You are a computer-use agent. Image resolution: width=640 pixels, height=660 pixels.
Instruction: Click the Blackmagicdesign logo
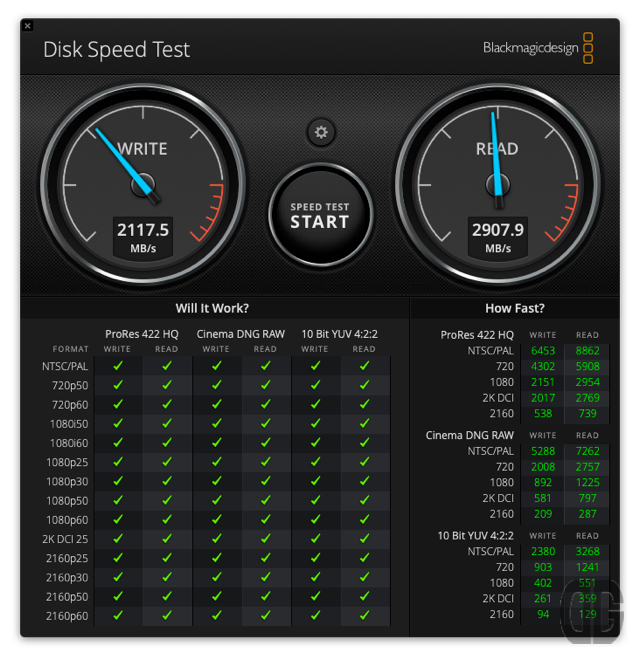pyautogui.click(x=538, y=48)
